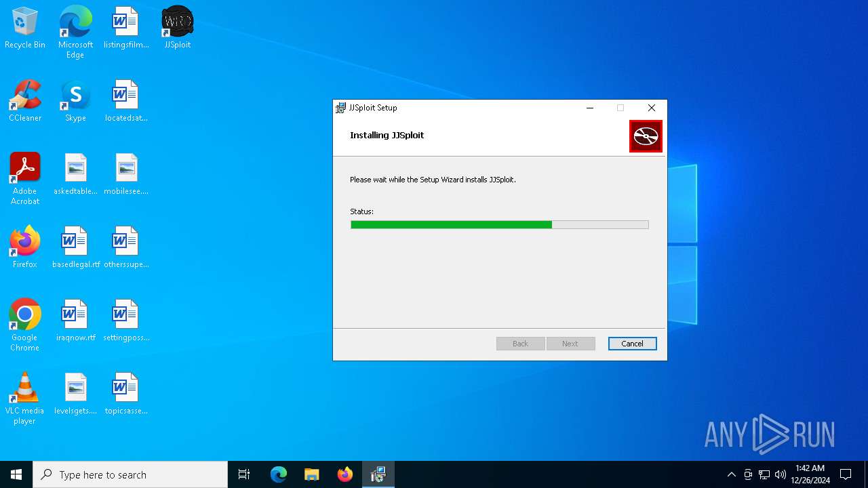Open the Windows Start menu
The width and height of the screenshot is (868, 488).
16,474
